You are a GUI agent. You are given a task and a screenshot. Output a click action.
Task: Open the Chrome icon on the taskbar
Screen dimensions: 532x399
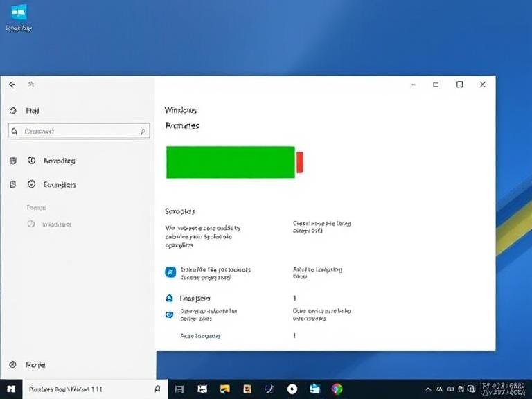(337, 389)
